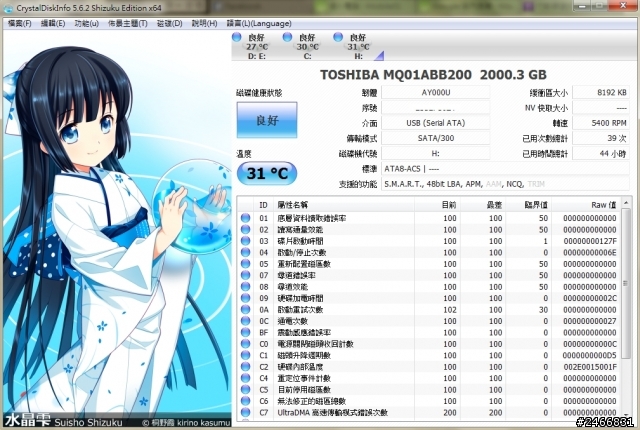The height and width of the screenshot is (430, 640).
Task: Click status orb of attribute 01
Action: tap(245, 218)
